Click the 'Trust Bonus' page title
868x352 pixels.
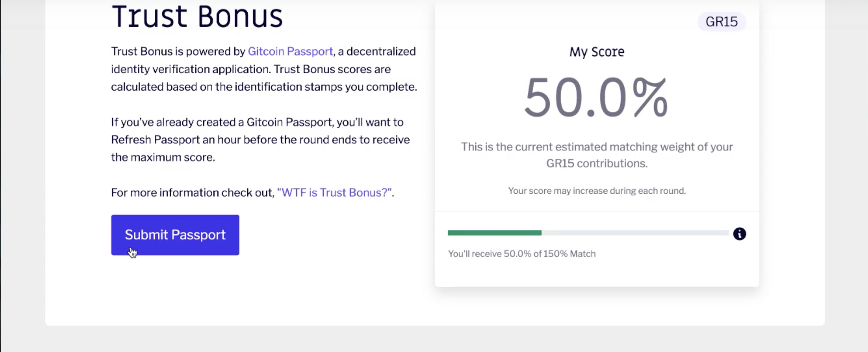[x=197, y=17]
